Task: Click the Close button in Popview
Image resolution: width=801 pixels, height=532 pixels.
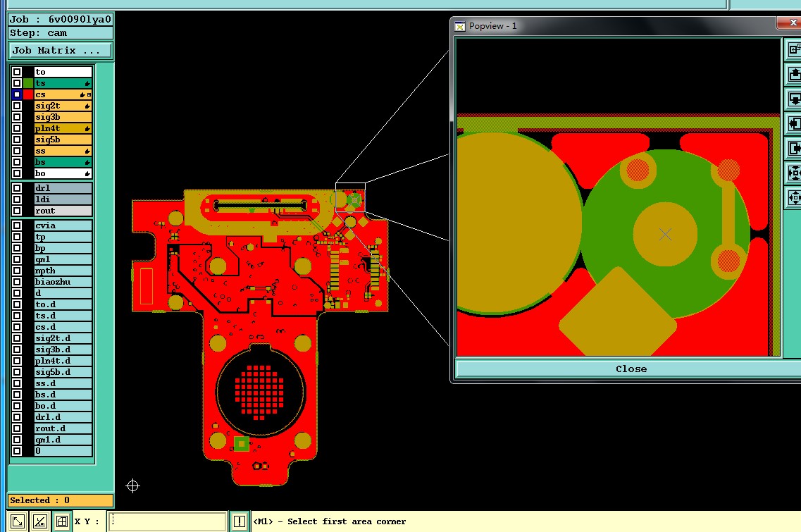Action: coord(631,369)
